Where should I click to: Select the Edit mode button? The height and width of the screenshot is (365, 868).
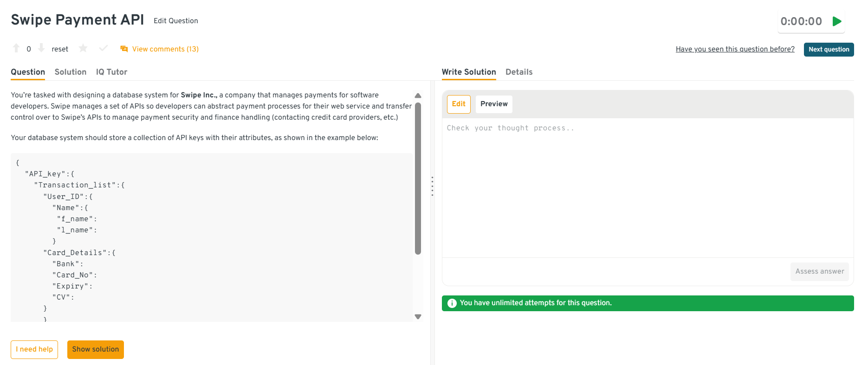[x=458, y=104]
